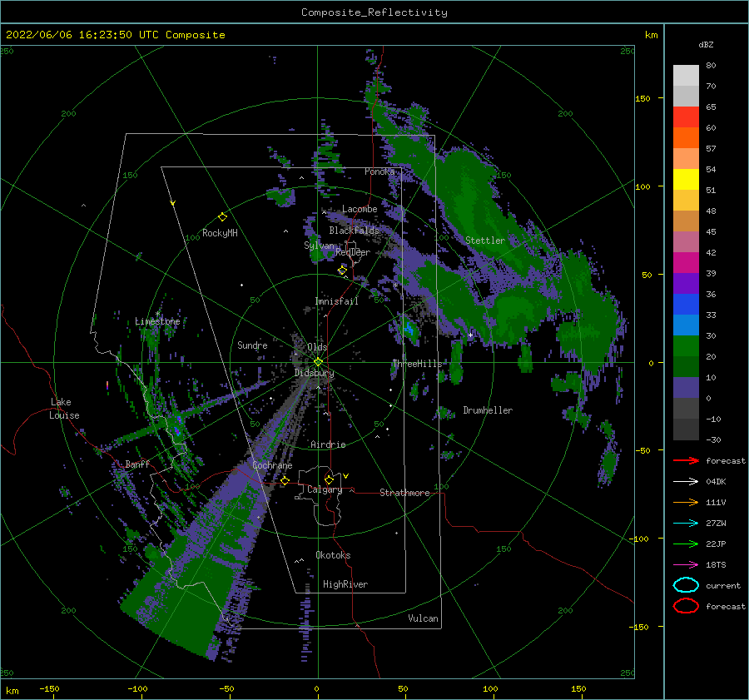749x700 pixels.
Task: Click the Strathmore city label
Action: (404, 493)
